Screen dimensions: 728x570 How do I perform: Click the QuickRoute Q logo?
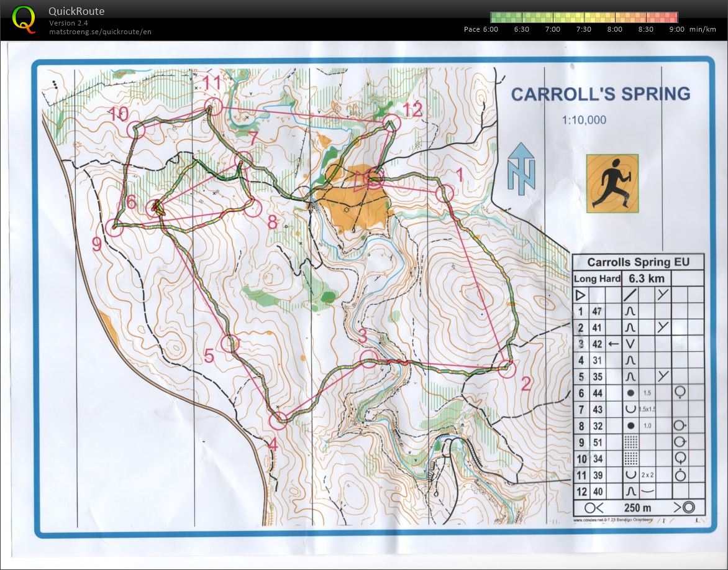tap(24, 19)
